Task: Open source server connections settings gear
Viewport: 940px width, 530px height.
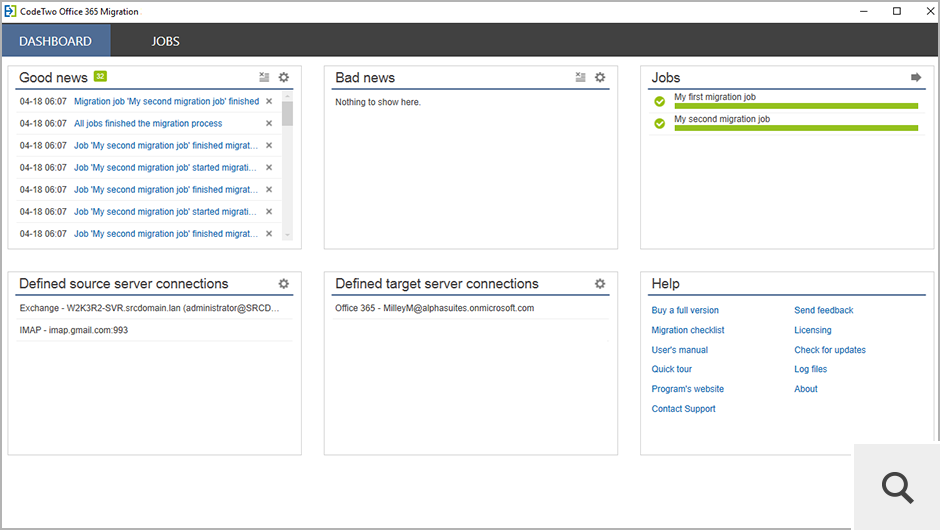Action: [283, 284]
